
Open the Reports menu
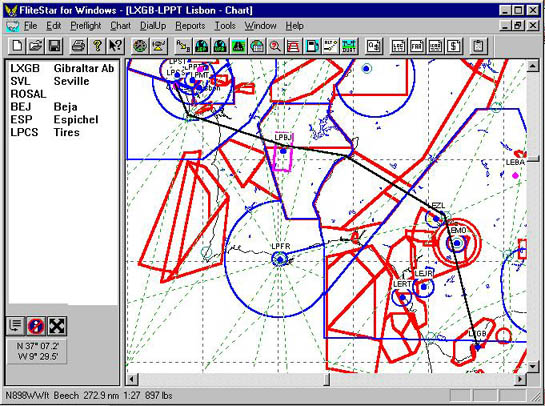[x=190, y=26]
